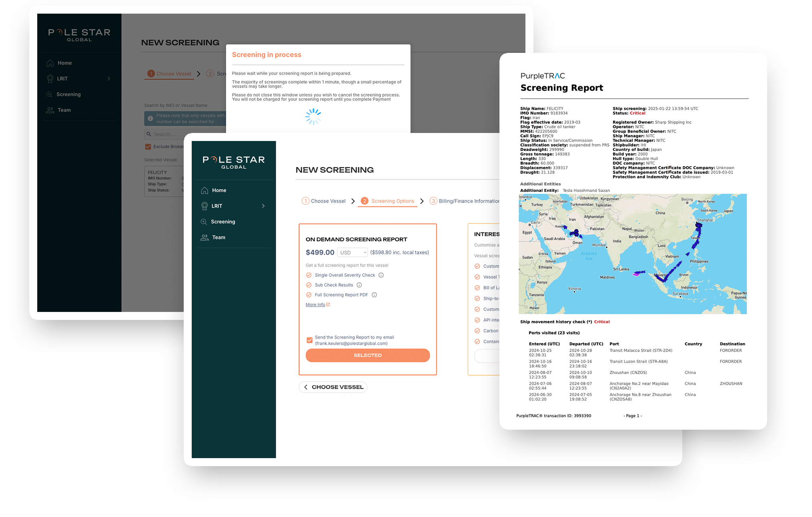
Task: Toggle Send the Screening Report to my email
Action: click(x=309, y=340)
